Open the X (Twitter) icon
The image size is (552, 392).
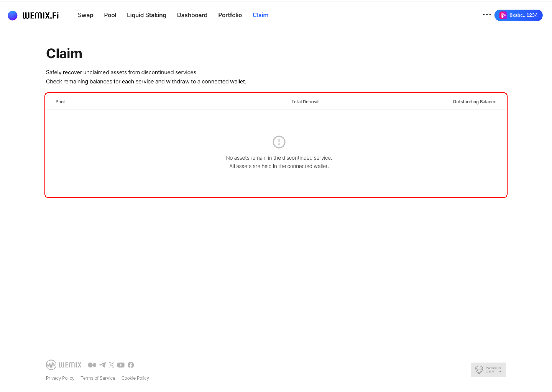(x=111, y=365)
